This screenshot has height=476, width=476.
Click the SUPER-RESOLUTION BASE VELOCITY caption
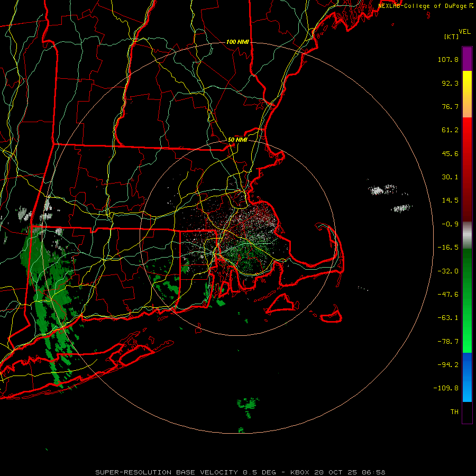(x=240, y=472)
